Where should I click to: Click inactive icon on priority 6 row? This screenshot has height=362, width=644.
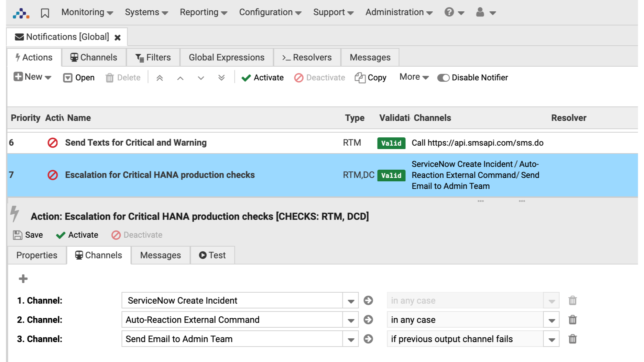click(53, 143)
